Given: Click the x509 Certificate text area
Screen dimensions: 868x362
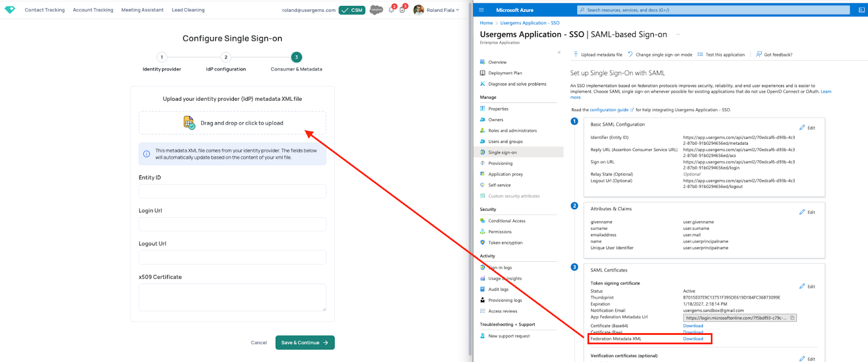Looking at the screenshot, I should click(232, 298).
